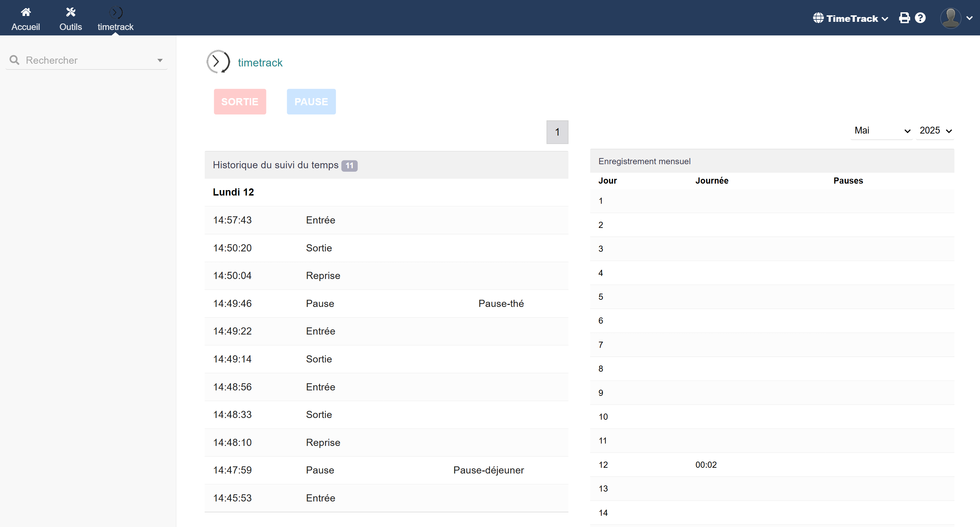This screenshot has height=527, width=980.
Task: Click the printer icon
Action: tap(904, 18)
